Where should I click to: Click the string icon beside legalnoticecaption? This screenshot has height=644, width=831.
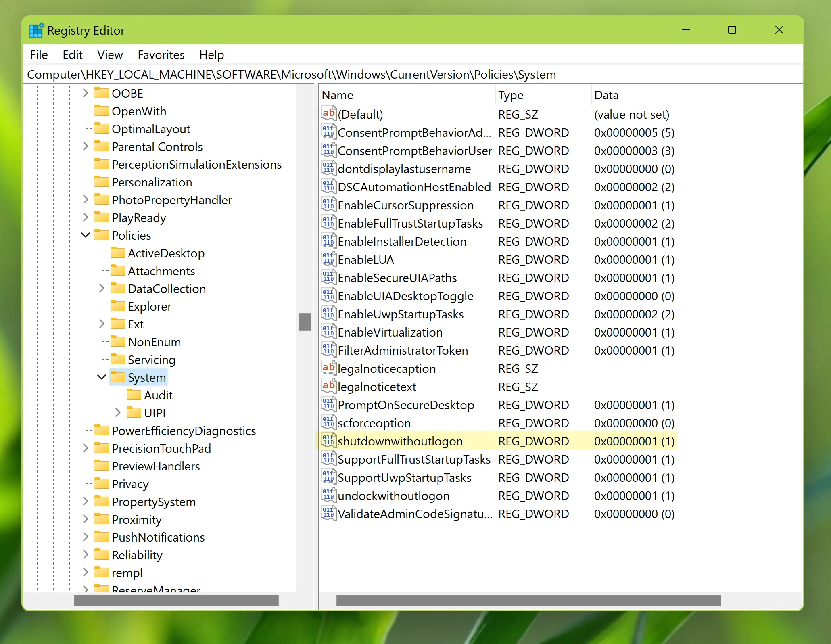[329, 368]
